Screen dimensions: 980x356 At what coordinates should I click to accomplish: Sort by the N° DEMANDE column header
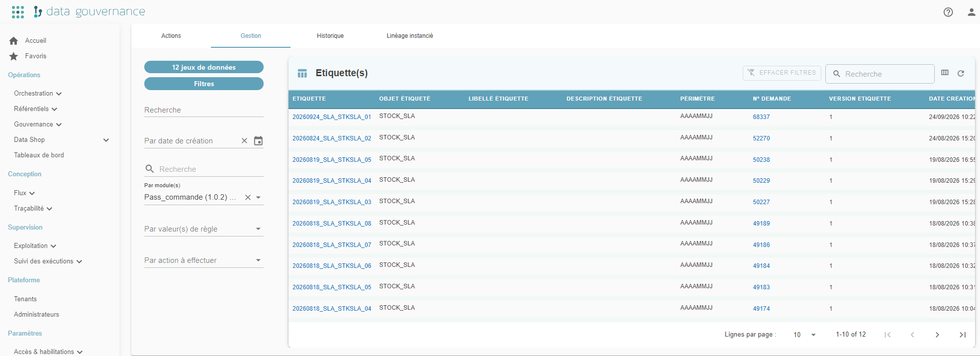[772, 99]
